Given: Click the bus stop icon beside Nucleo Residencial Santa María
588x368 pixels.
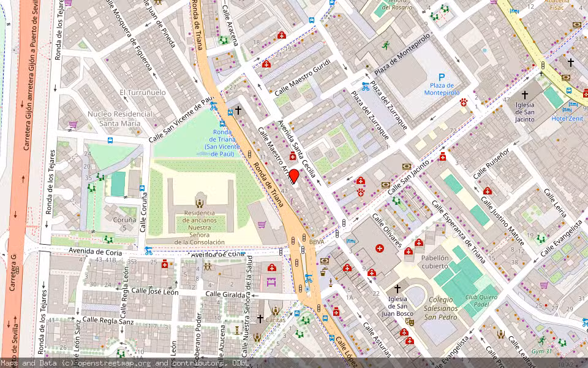Looking at the screenshot, I should tap(110, 140).
